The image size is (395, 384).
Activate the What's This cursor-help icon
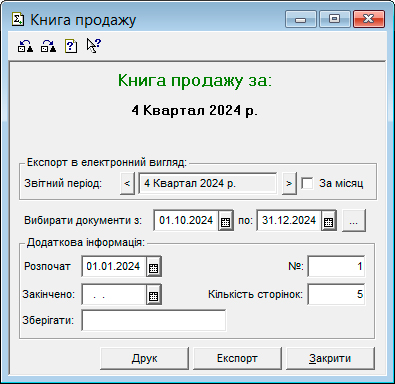pos(94,45)
